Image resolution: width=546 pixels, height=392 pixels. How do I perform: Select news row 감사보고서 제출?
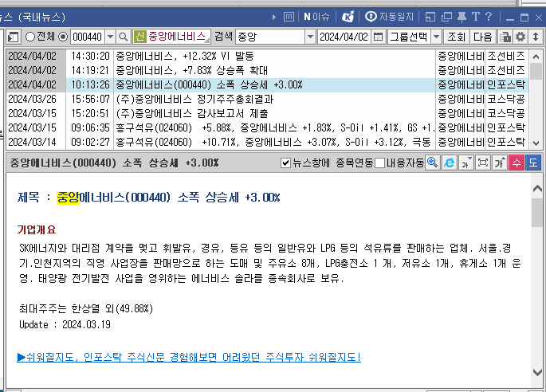pyautogui.click(x=267, y=113)
